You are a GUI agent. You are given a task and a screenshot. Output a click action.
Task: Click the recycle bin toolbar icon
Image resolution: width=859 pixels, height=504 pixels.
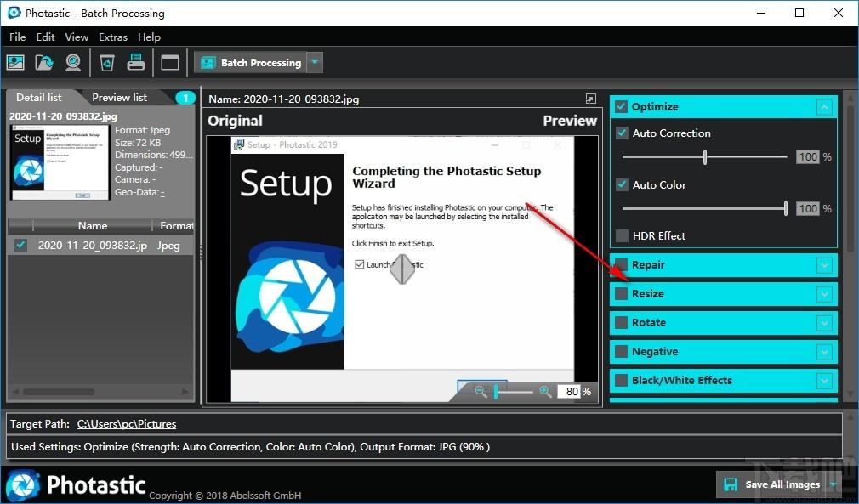107,62
